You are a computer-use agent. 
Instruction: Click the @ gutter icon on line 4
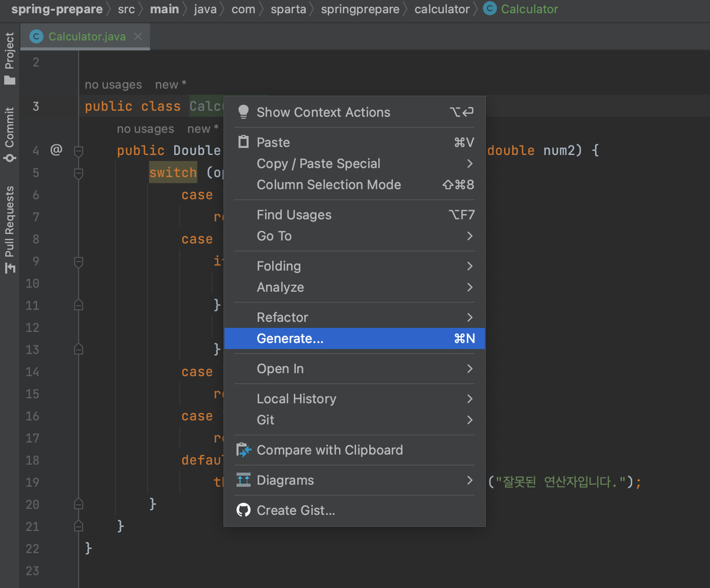(x=56, y=150)
